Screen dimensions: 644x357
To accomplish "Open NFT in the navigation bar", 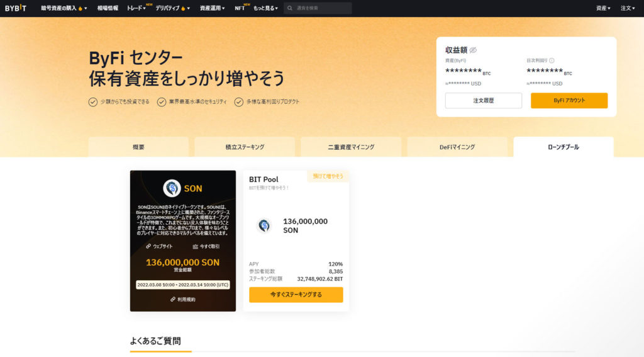I will point(240,8).
